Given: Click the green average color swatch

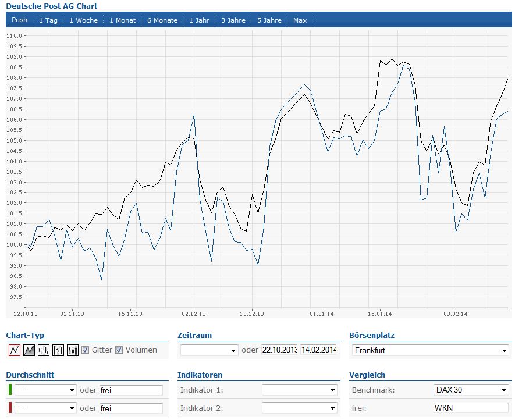Looking at the screenshot, I should point(10,390).
